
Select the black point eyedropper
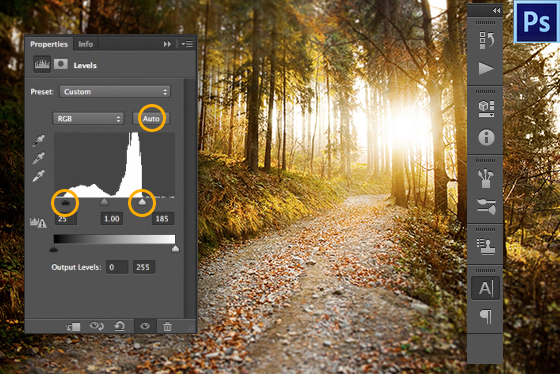point(39,141)
